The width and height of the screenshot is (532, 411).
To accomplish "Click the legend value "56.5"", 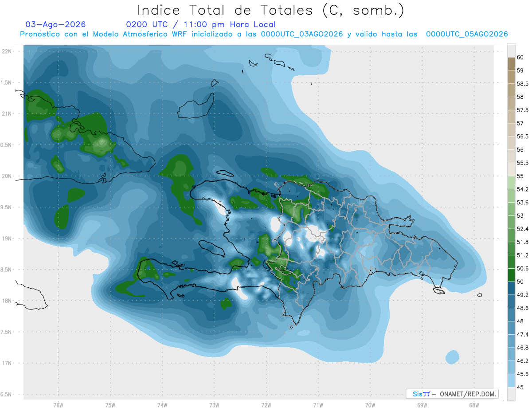I will click(x=522, y=137).
